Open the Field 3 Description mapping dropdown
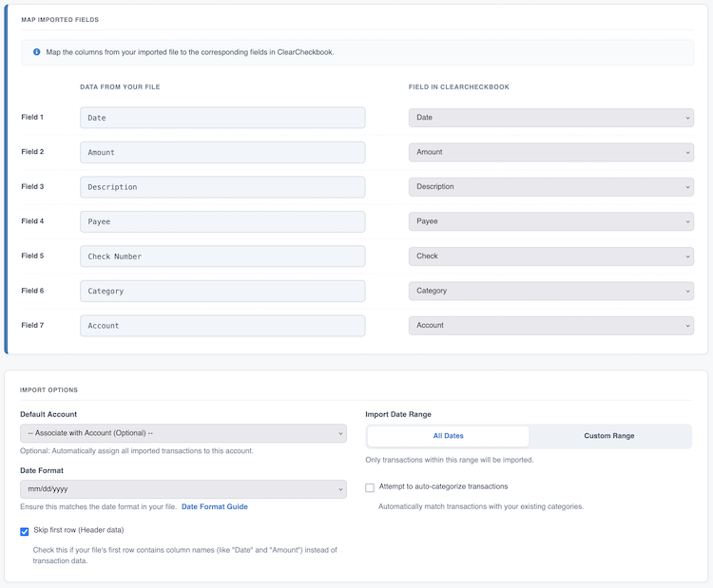The height and width of the screenshot is (588, 713). (x=551, y=187)
